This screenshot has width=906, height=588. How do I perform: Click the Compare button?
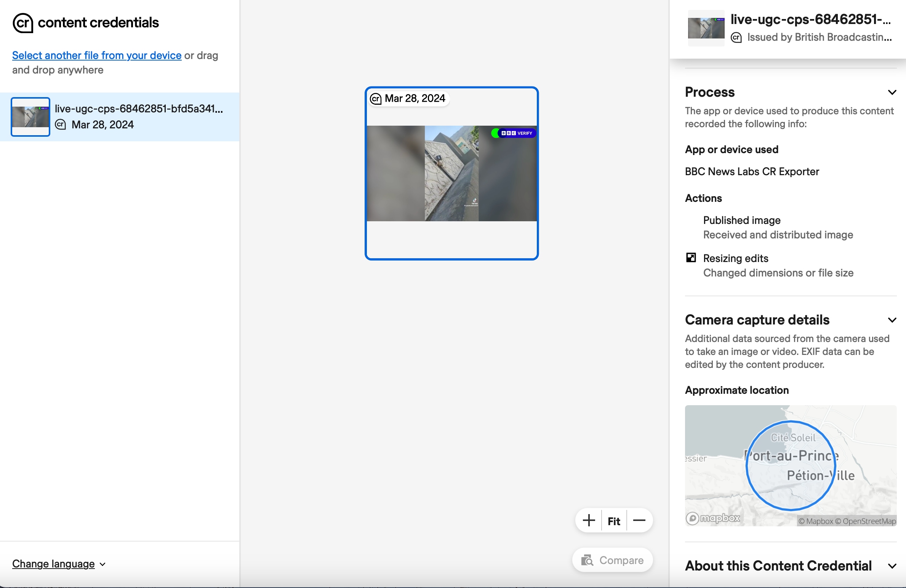click(612, 560)
